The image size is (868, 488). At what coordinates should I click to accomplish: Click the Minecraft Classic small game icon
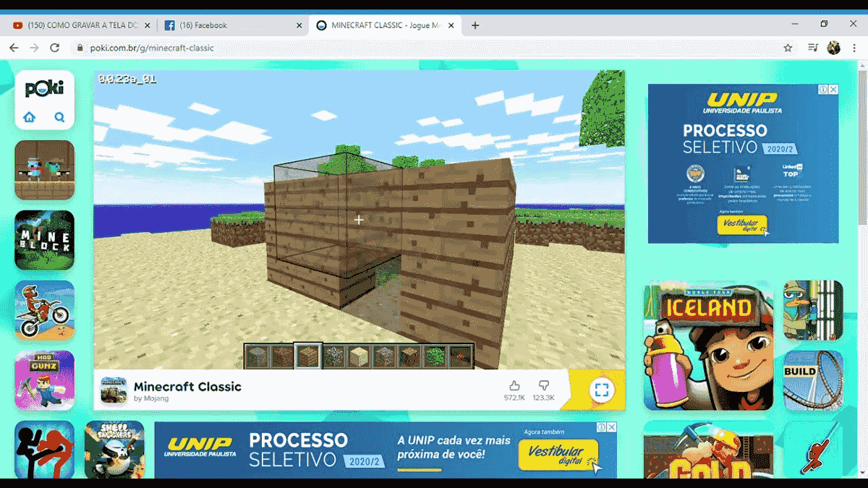(114, 390)
